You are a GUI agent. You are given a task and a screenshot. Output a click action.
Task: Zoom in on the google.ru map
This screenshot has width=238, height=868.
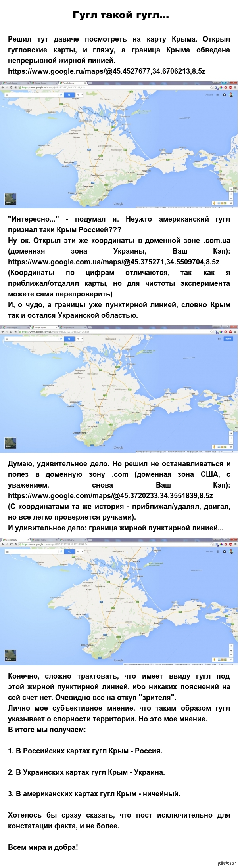point(231,194)
